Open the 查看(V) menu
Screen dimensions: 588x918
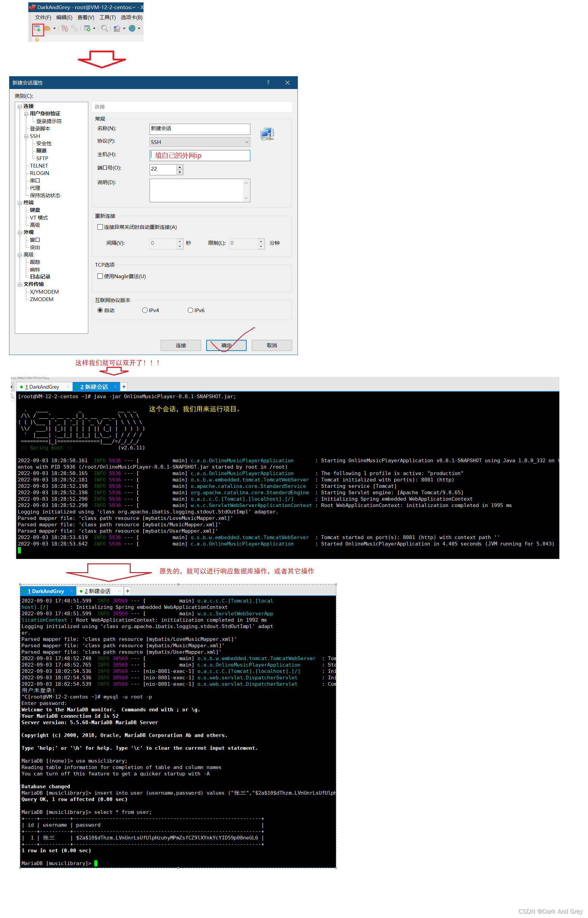tap(86, 18)
